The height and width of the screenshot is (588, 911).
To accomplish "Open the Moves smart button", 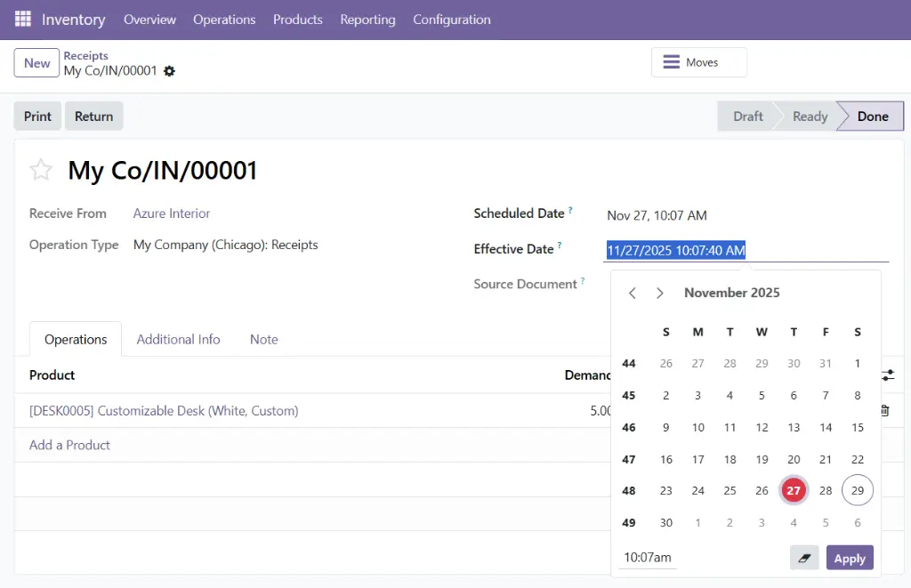I will 699,62.
